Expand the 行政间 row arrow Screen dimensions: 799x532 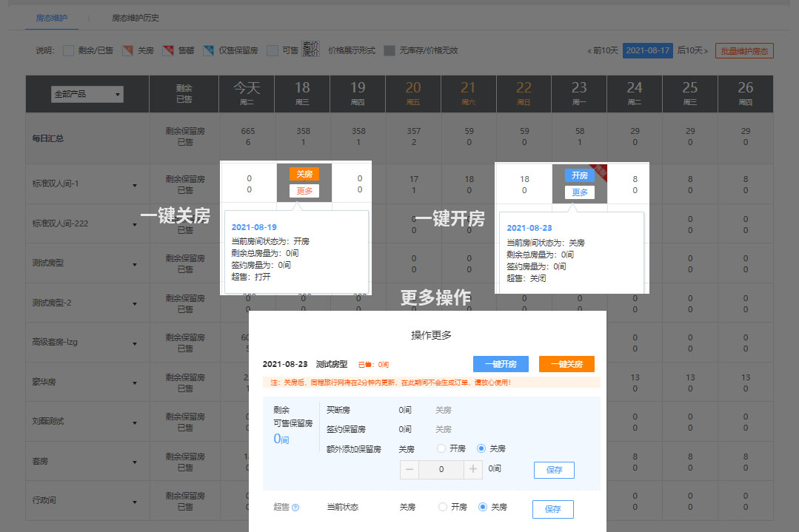tap(135, 501)
